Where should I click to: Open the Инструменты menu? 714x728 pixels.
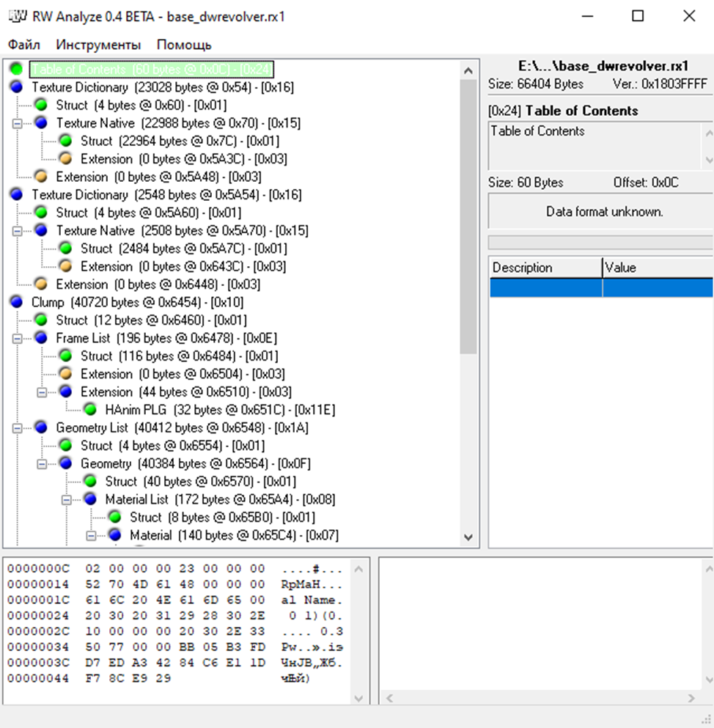pyautogui.click(x=98, y=45)
